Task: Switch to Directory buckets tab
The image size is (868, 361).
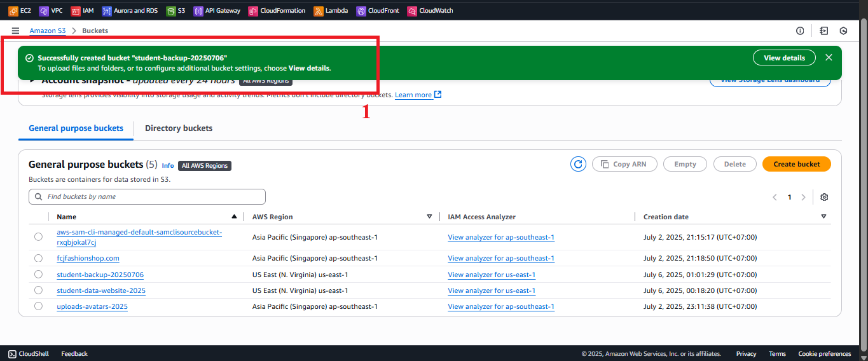Action: click(x=179, y=128)
